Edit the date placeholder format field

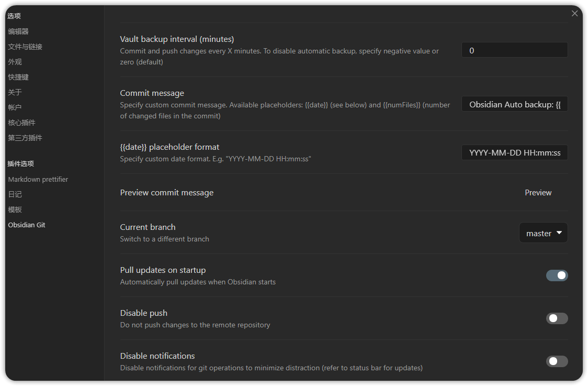pyautogui.click(x=514, y=152)
